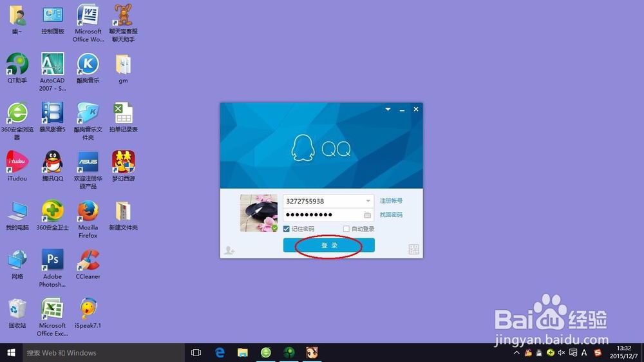Viewport: 644px width, 362px height.
Task: Toggle the remember password checkbox
Action: coord(287,229)
